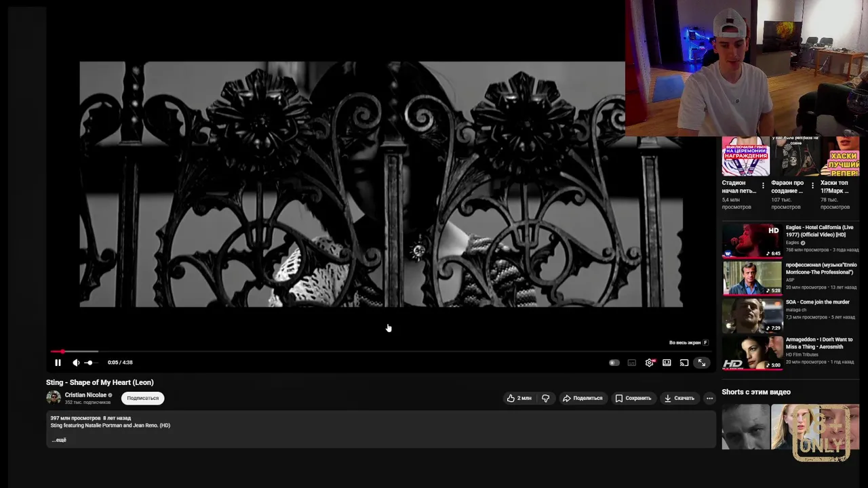Open Eagles - Hotel California video title
Viewport: 868px width, 488px height.
pos(819,231)
